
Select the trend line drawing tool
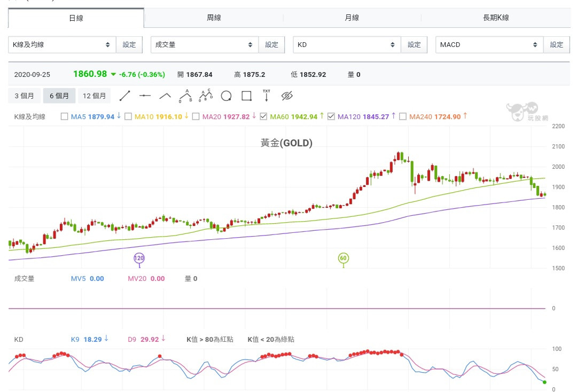coord(124,96)
